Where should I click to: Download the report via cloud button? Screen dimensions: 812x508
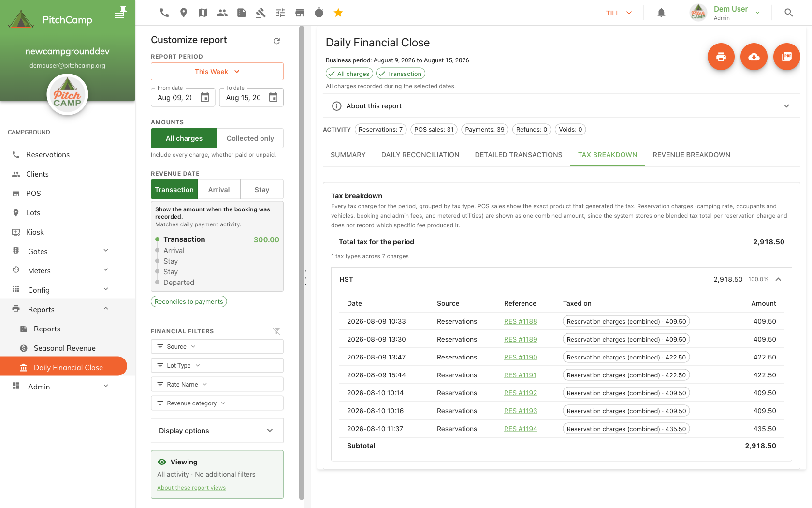(x=754, y=57)
